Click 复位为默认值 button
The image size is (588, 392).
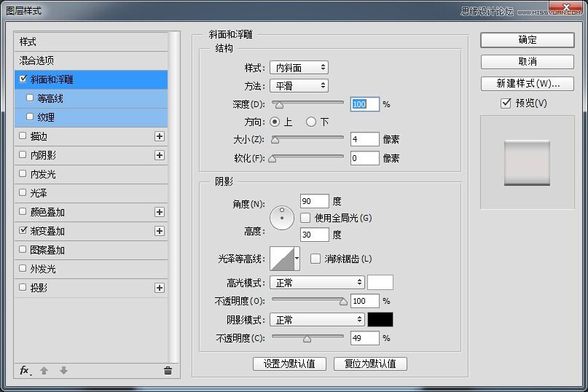click(x=370, y=364)
